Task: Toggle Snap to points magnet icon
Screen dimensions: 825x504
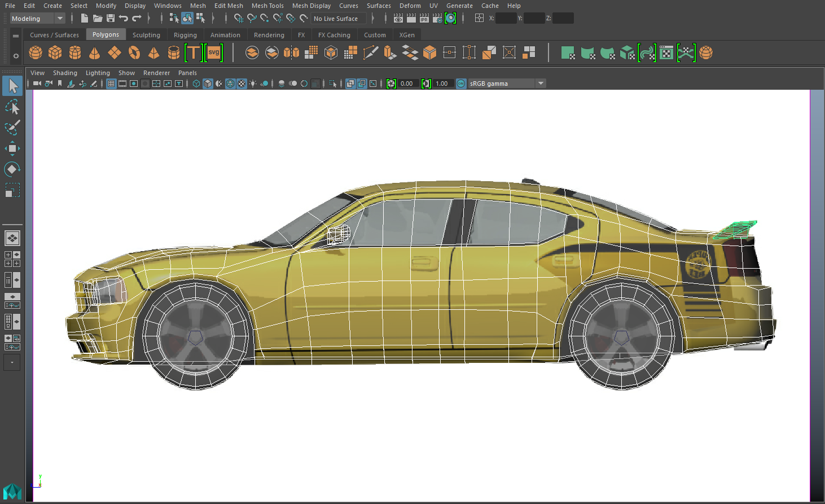Action: tap(265, 19)
